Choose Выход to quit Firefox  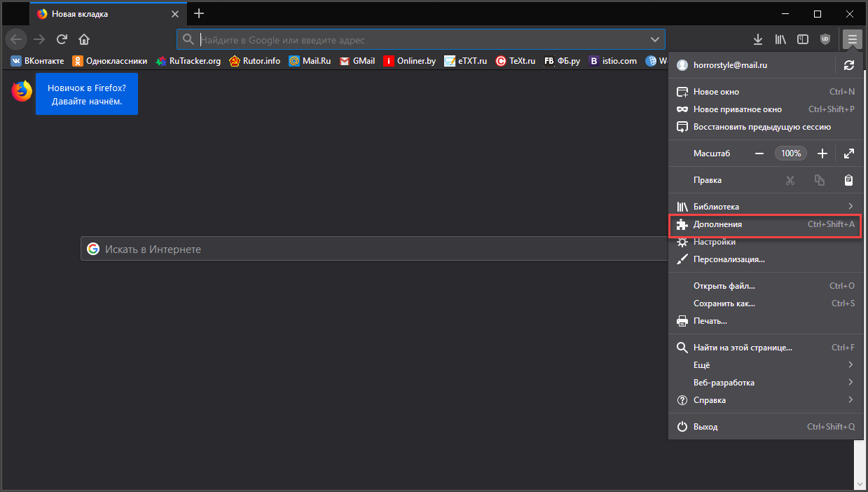point(766,427)
